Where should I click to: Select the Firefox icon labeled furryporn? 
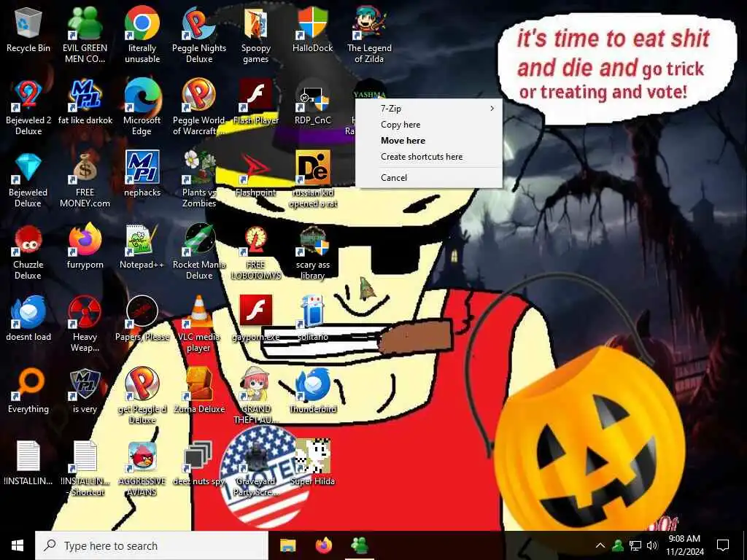coord(85,241)
